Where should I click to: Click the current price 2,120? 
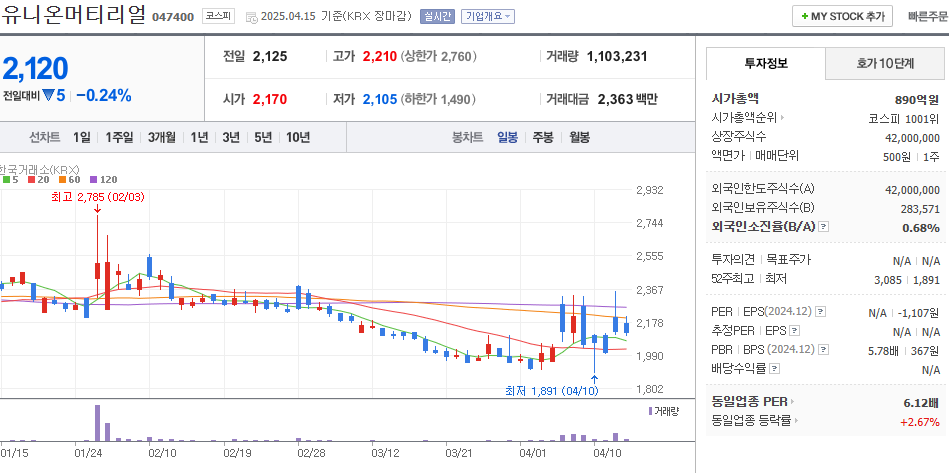pos(35,68)
